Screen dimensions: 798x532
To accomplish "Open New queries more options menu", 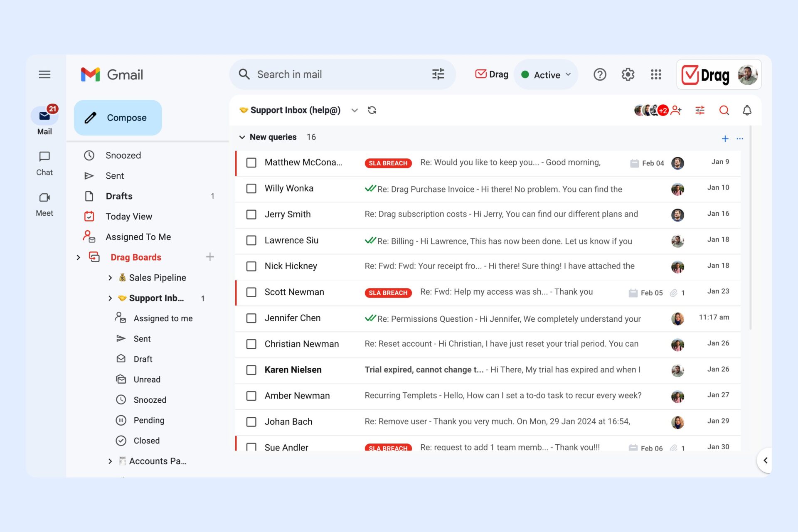I will pyautogui.click(x=740, y=138).
